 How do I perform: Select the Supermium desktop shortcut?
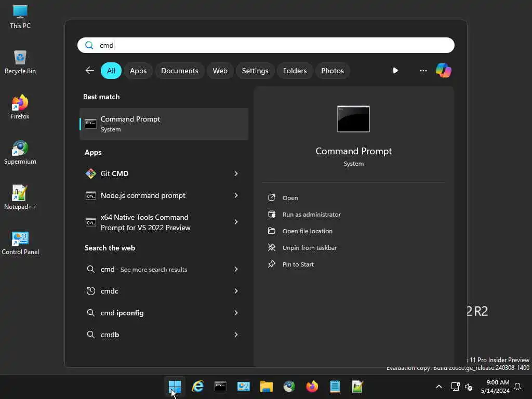click(20, 152)
